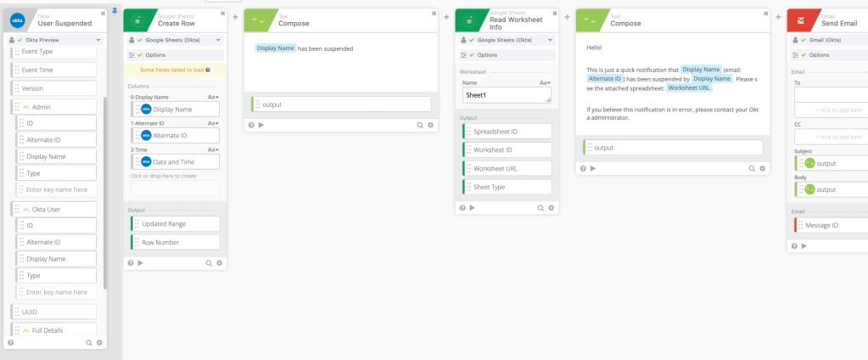Screen dimensions: 868x360
Task: Open Okta Preview connection dropdown
Action: pos(98,40)
